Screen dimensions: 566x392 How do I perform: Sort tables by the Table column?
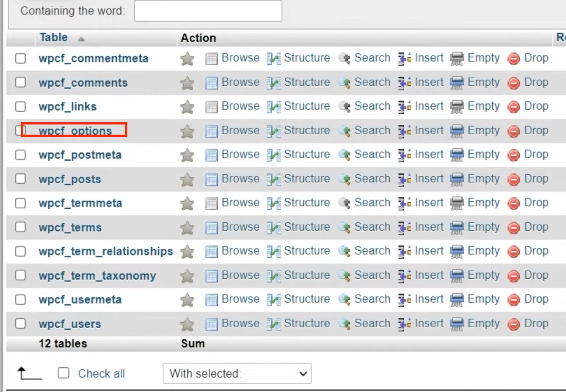click(53, 37)
